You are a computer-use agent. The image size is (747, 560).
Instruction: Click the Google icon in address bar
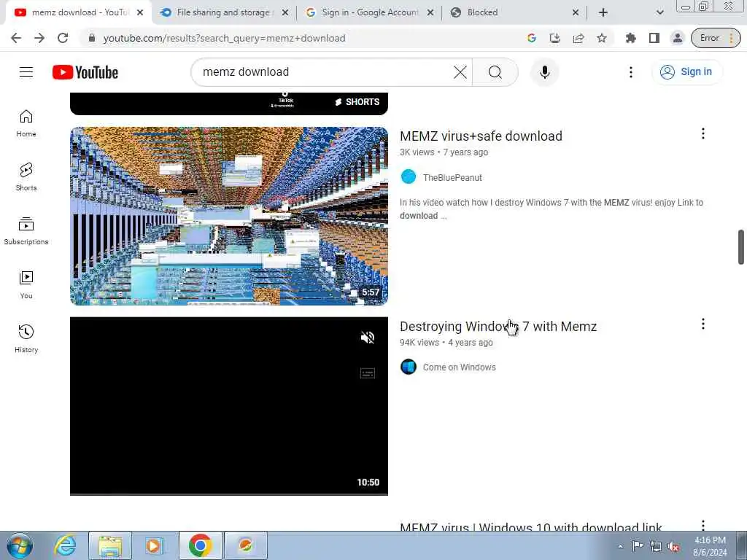[532, 38]
